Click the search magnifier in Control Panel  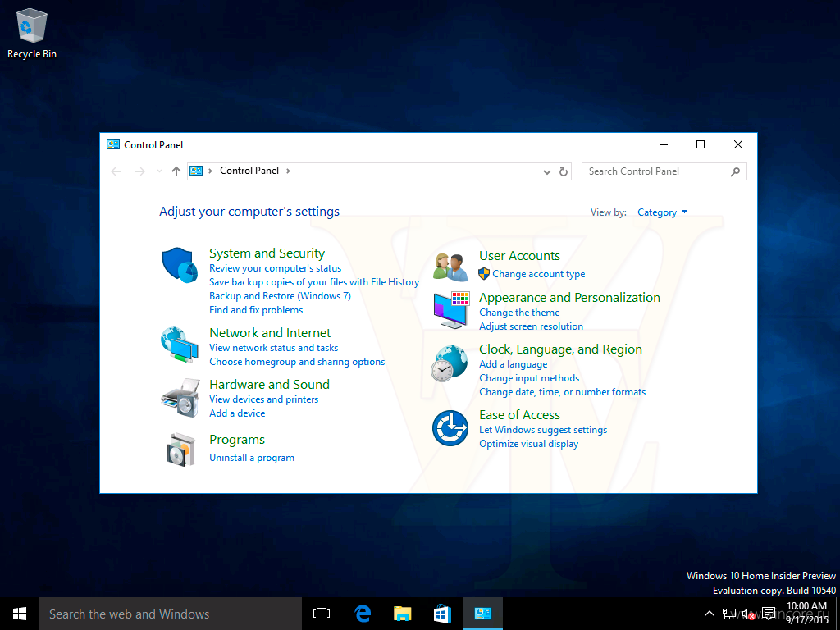(x=736, y=171)
